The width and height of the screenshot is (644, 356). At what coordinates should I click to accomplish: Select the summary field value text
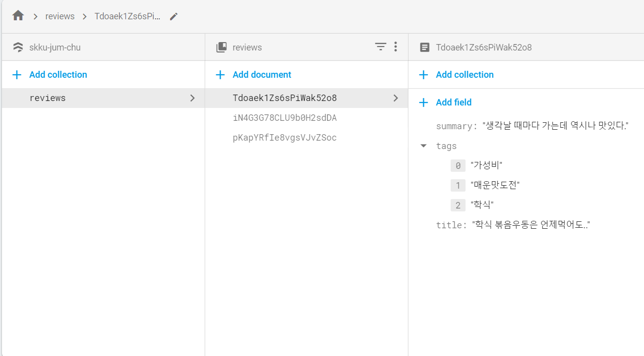pyautogui.click(x=555, y=126)
